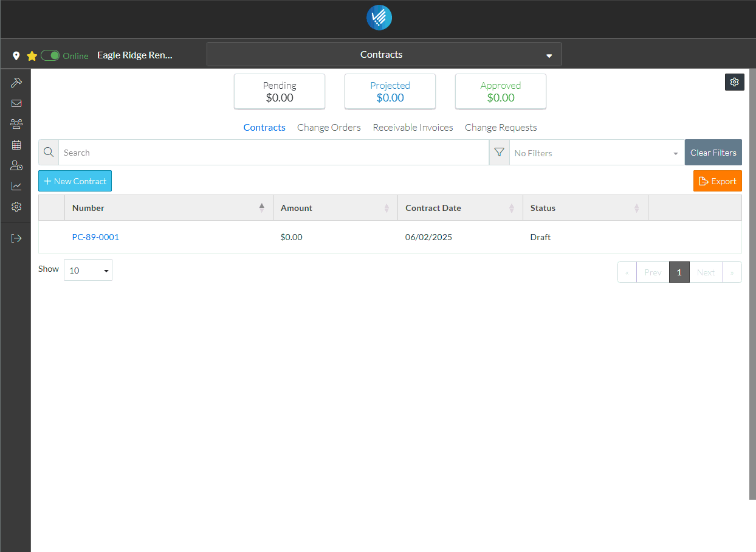The height and width of the screenshot is (552, 756).
Task: Click the sidebar logout arrow icon
Action: (16, 238)
